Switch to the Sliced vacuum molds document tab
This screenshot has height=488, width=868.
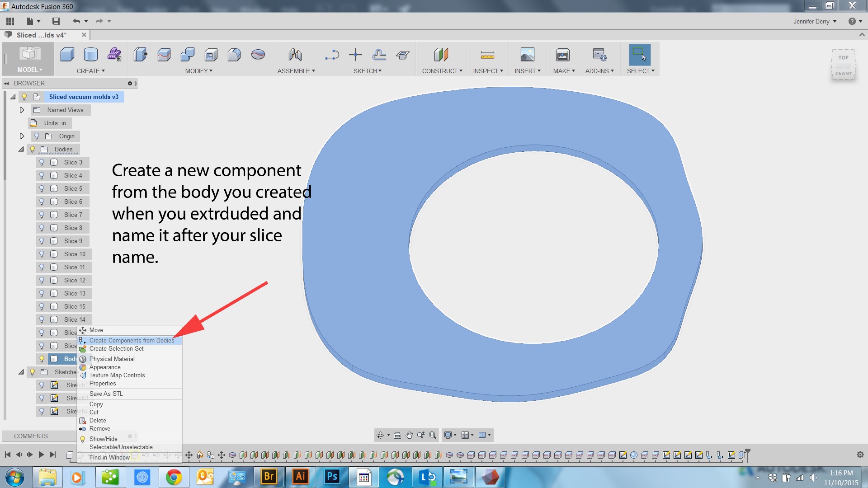pos(41,35)
